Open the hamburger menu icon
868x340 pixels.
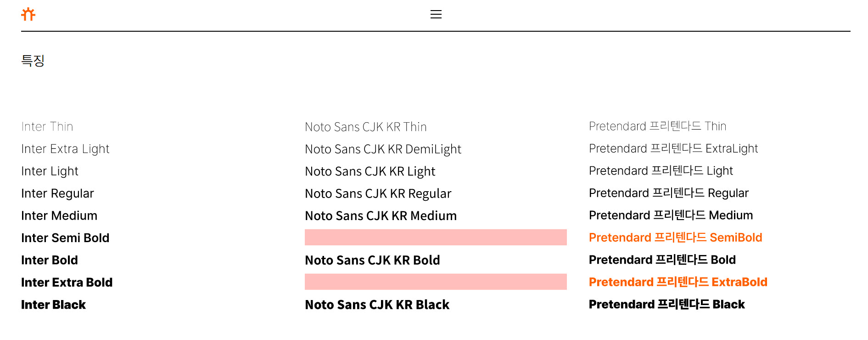436,14
